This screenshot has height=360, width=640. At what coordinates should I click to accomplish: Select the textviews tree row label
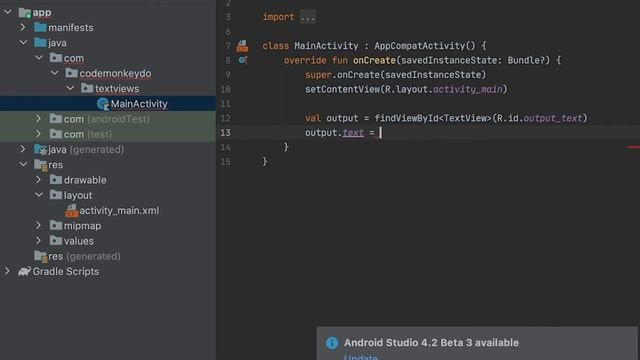117,89
